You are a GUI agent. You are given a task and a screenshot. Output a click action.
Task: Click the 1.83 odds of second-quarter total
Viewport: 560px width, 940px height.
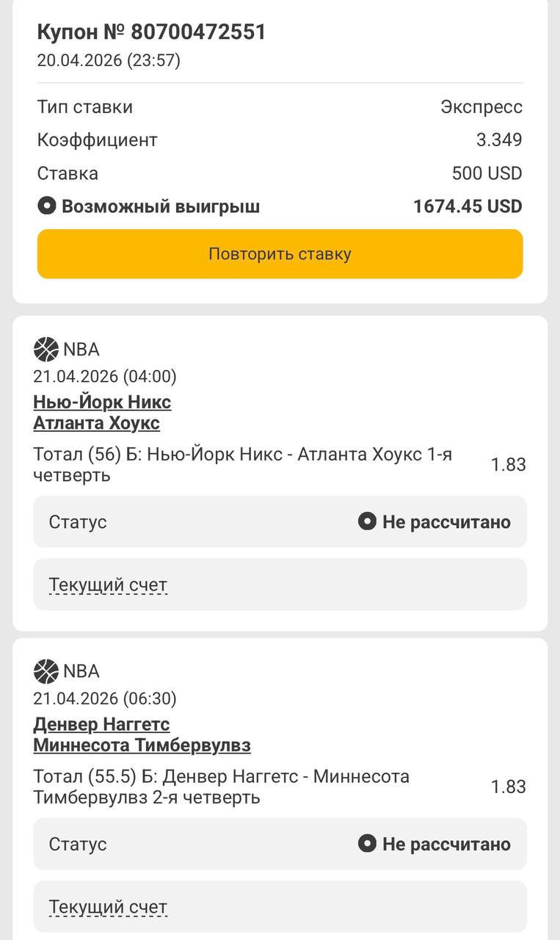(x=508, y=787)
